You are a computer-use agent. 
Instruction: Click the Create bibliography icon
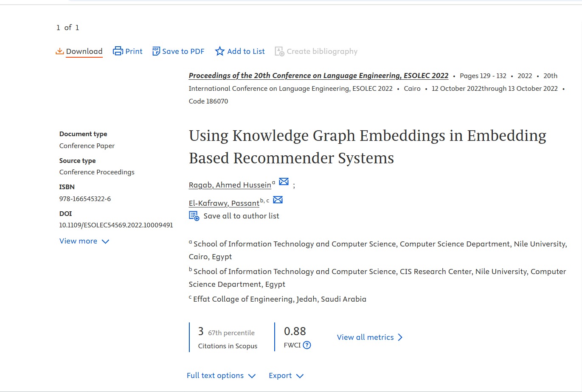click(279, 51)
